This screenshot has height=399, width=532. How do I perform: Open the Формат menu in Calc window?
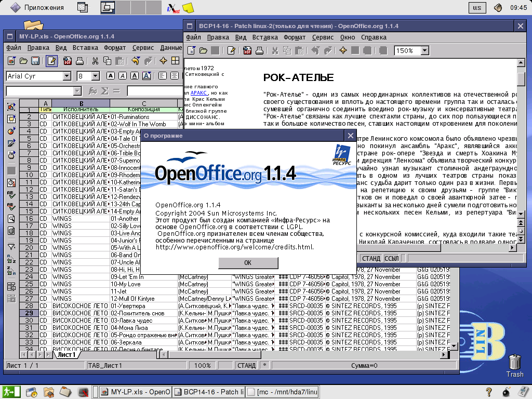pyautogui.click(x=115, y=48)
